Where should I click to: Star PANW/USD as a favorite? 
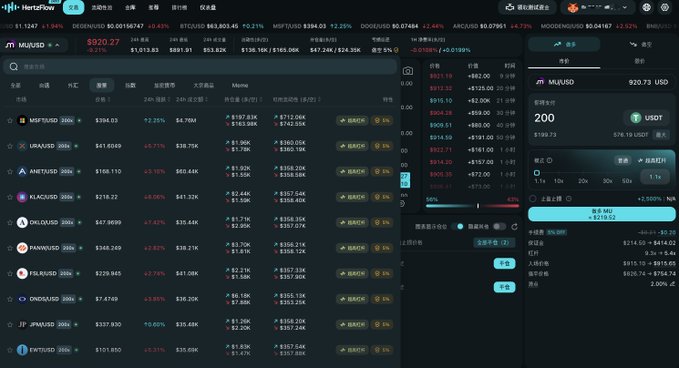(10, 248)
